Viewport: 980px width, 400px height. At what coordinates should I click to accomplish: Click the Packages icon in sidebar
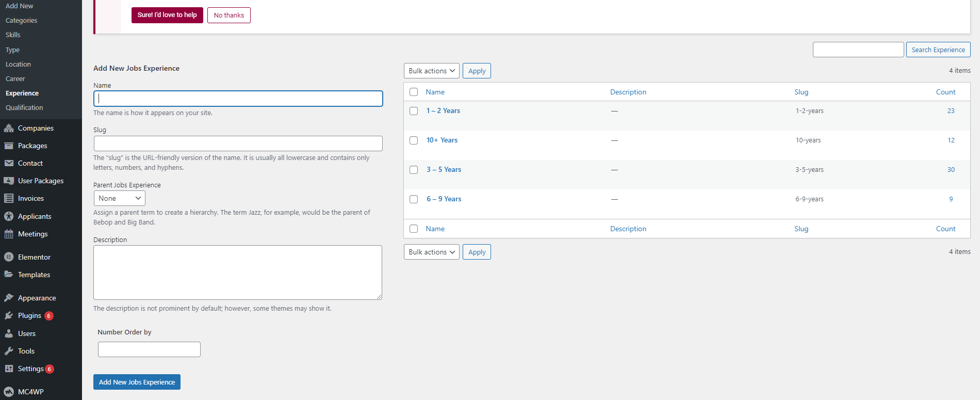(9, 146)
